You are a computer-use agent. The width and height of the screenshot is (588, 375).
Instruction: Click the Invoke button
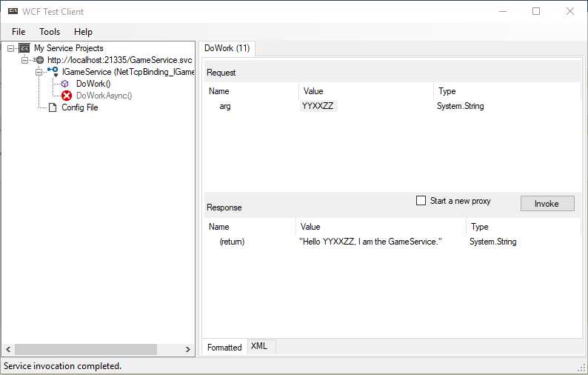pos(547,204)
